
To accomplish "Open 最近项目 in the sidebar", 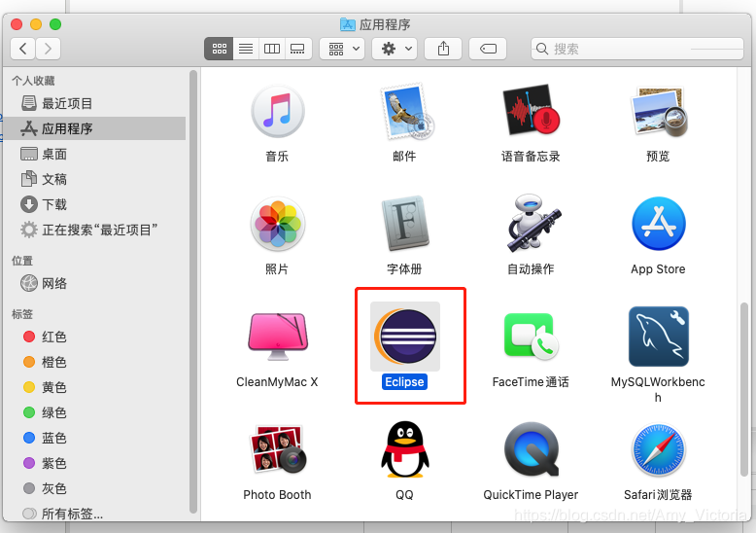I will pos(94,103).
